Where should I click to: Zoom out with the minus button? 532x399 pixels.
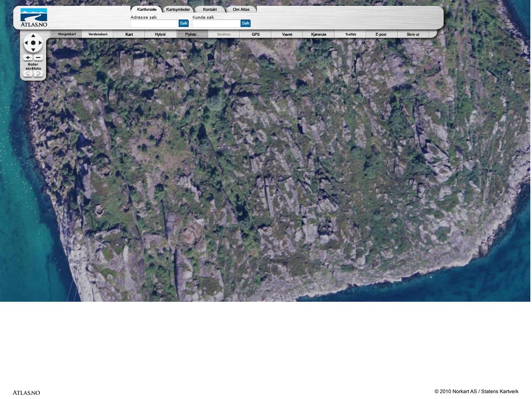click(x=38, y=57)
